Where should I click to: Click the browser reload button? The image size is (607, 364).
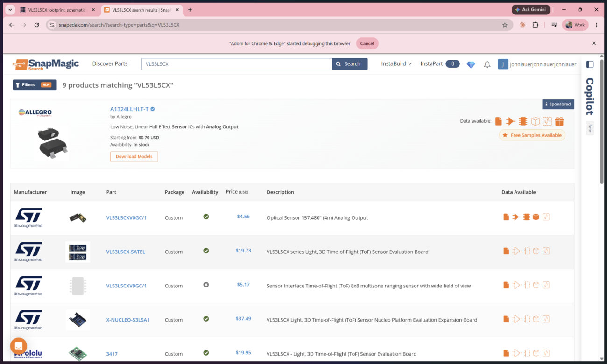[x=37, y=25]
